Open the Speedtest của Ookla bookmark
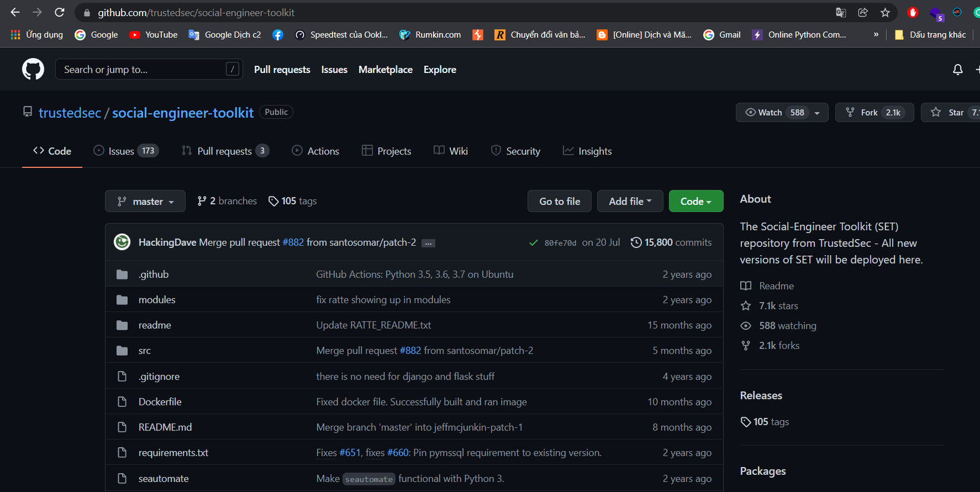This screenshot has width=980, height=492. coord(341,34)
